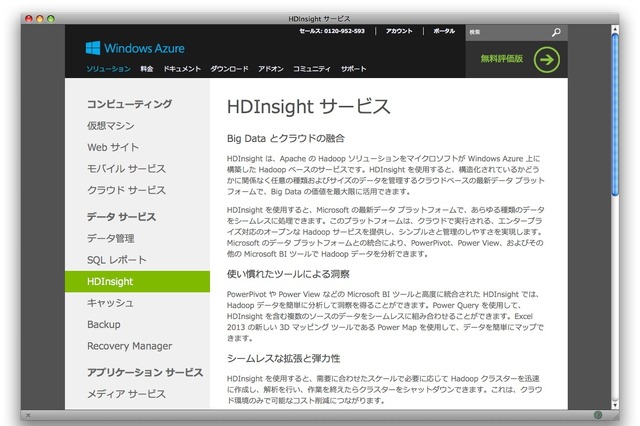640x426 pixels.
Task: Click the sales phone number text
Action: pos(332,31)
